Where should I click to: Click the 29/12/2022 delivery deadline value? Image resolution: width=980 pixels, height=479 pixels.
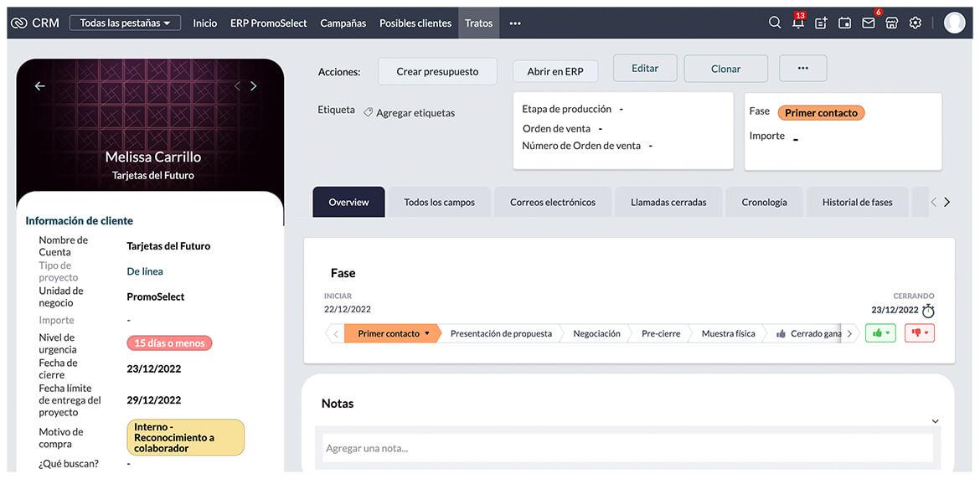point(154,399)
